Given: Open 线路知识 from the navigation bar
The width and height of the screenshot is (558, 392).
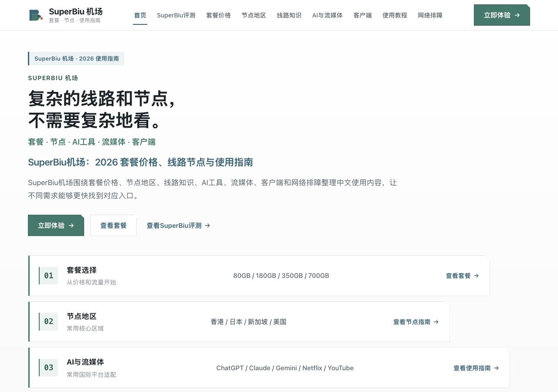Looking at the screenshot, I should [289, 15].
